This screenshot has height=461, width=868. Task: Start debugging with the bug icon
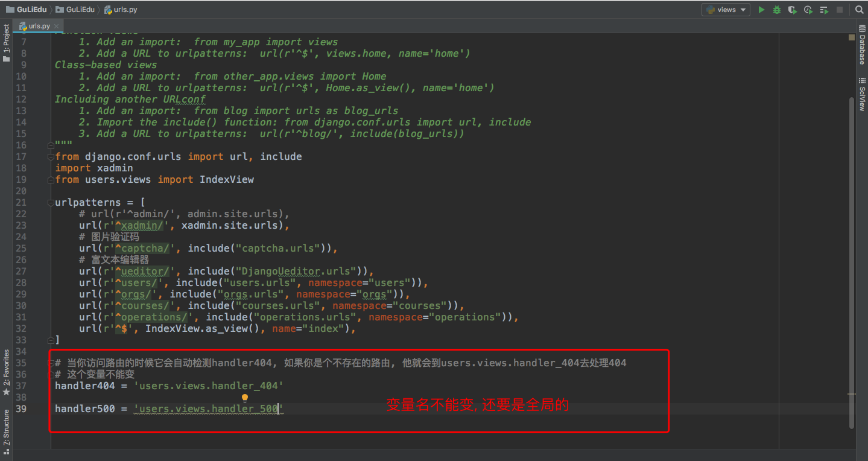777,10
